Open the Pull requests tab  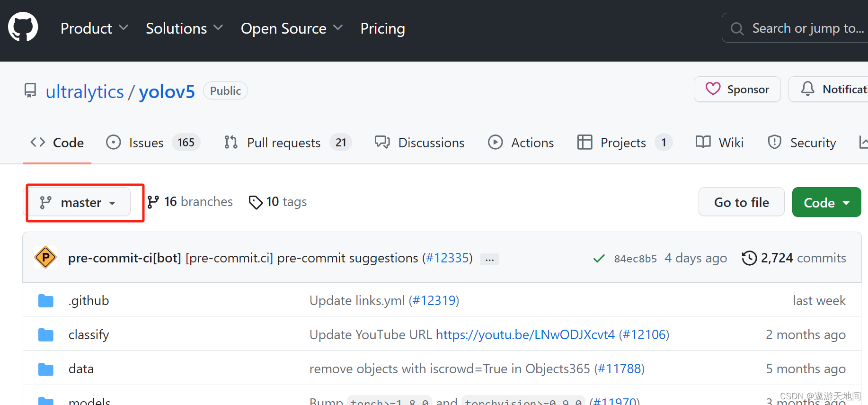coord(288,143)
